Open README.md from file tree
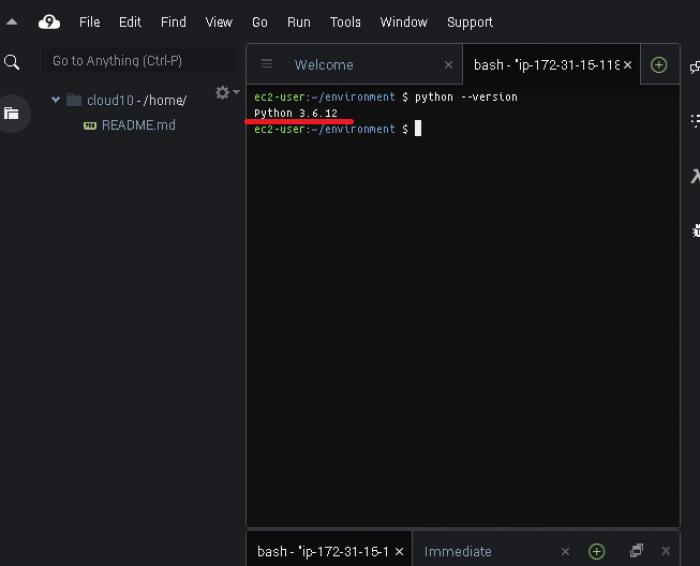This screenshot has width=700, height=566. [138, 125]
